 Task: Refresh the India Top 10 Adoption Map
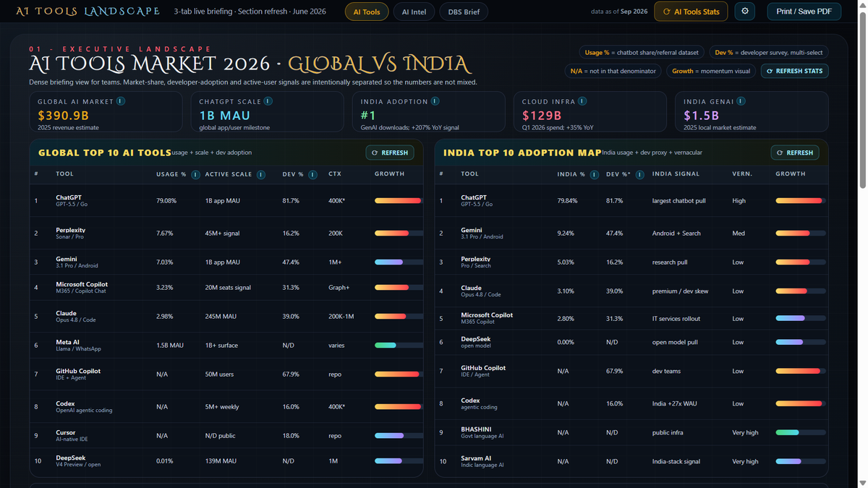(795, 153)
